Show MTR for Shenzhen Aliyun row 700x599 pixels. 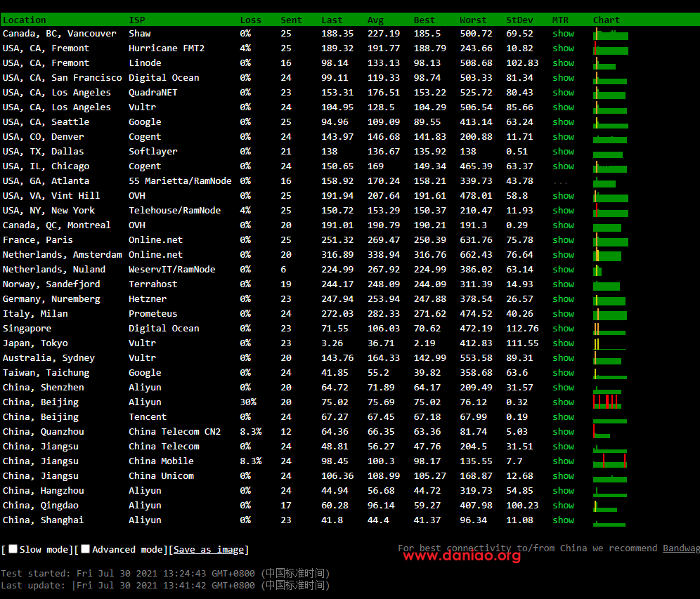coord(563,387)
